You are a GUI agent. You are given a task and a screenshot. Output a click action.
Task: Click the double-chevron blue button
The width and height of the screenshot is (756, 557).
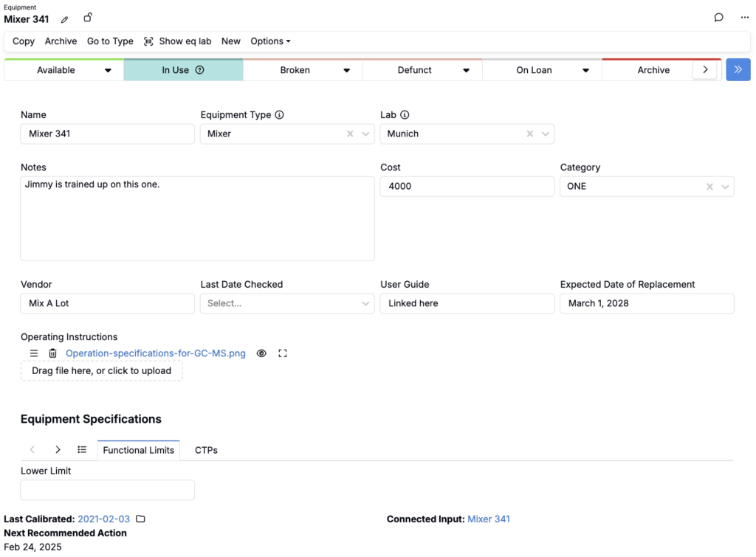coord(738,70)
